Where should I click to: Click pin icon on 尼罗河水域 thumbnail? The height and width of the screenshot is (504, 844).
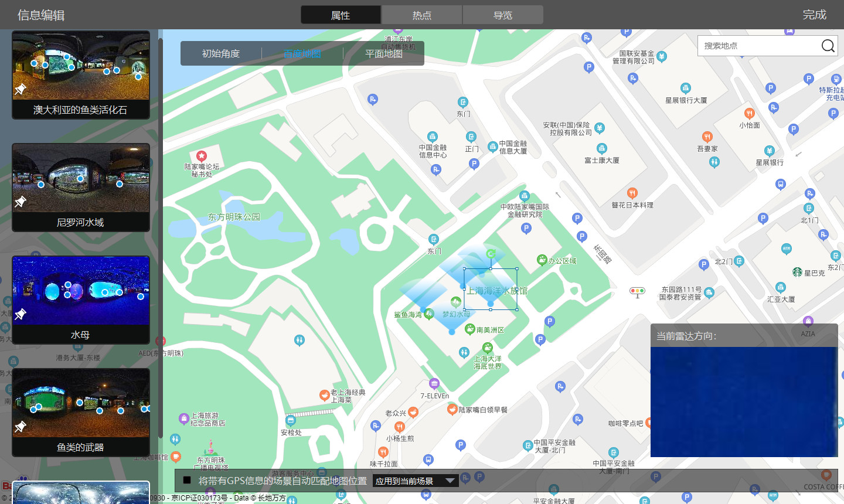tap(21, 202)
